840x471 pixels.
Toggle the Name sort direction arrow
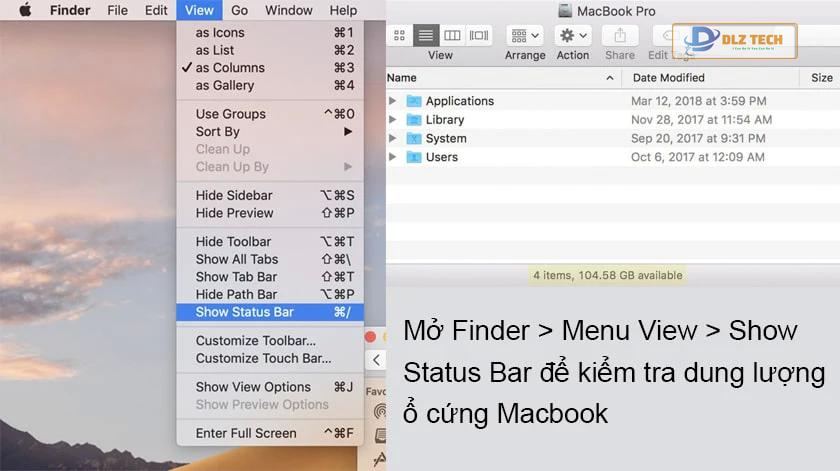pyautogui.click(x=610, y=78)
